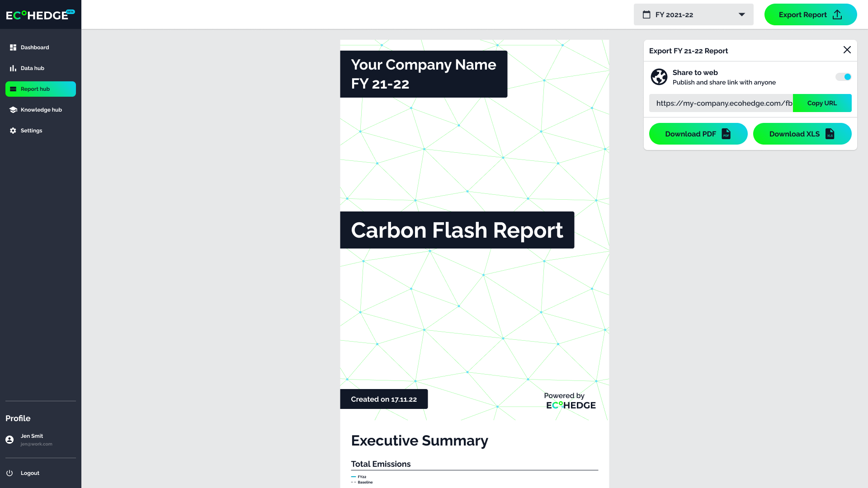
Task: Click the calendar icon in year selector
Action: click(646, 14)
